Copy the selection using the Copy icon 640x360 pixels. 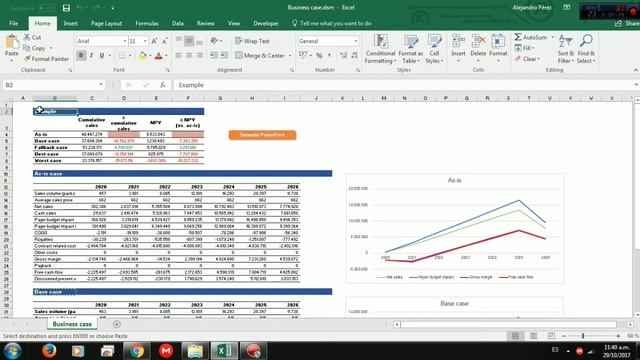[34, 48]
